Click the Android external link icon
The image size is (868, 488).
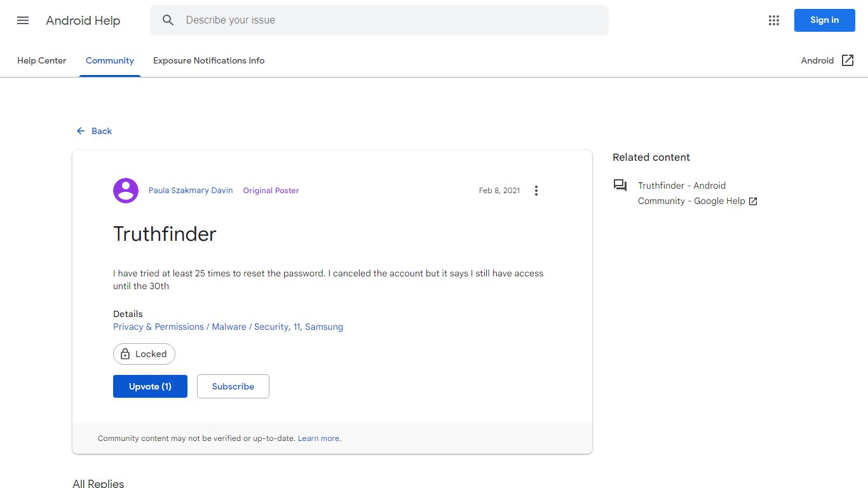[x=848, y=60]
